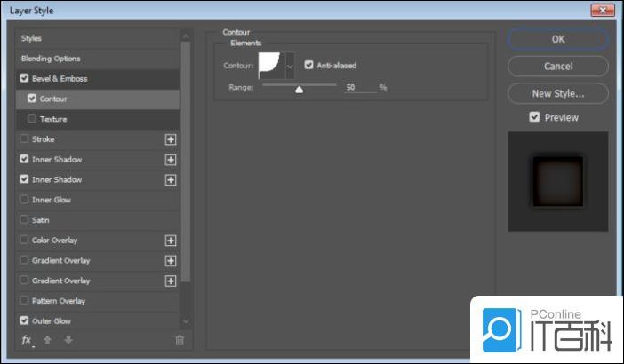The height and width of the screenshot is (364, 624).
Task: Click the effects list vertical scrollbar
Action: tap(186, 162)
